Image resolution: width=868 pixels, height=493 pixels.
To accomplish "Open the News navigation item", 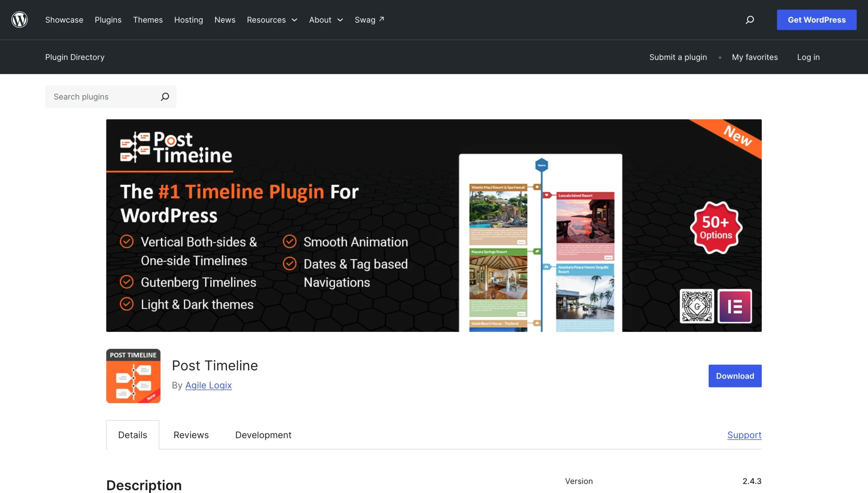I will coord(225,20).
